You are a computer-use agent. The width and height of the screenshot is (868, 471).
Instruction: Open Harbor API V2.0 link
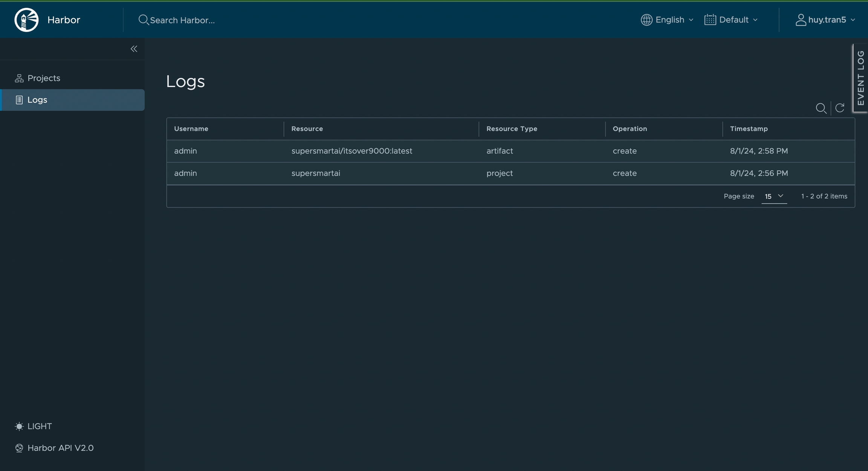coord(60,448)
